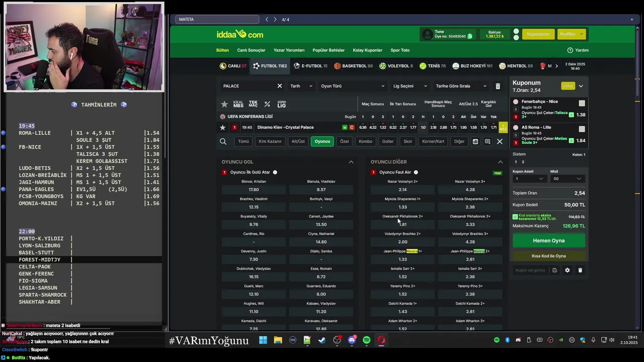Viewport: 644px width, 362px height.
Task: Collapse the Oyuncu Gol section
Action: [351, 162]
